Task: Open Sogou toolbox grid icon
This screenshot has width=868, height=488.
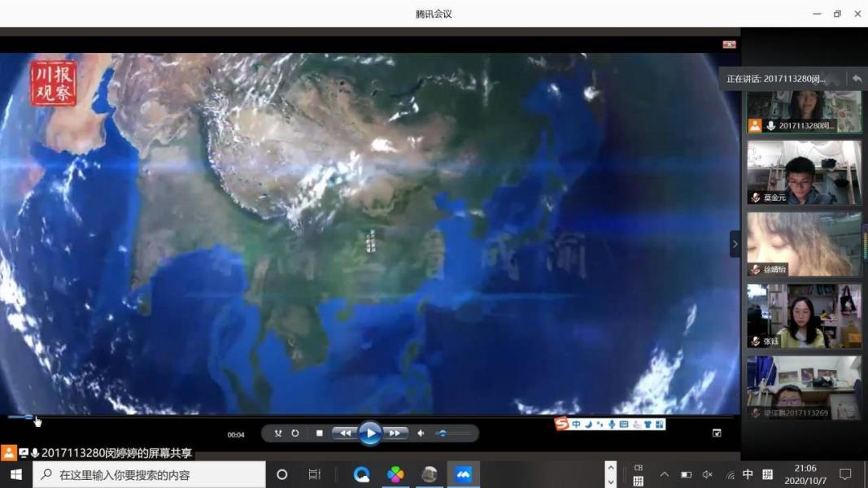Action: (660, 425)
